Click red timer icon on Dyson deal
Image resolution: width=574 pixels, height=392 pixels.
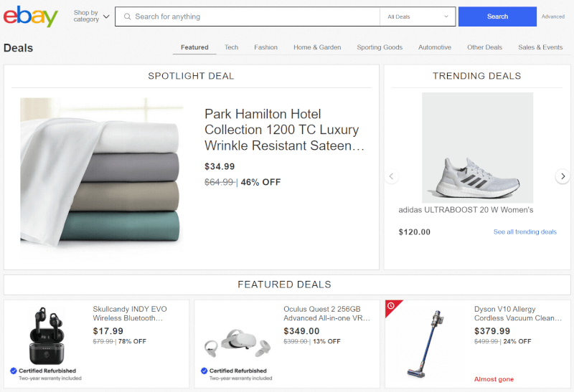pyautogui.click(x=392, y=306)
